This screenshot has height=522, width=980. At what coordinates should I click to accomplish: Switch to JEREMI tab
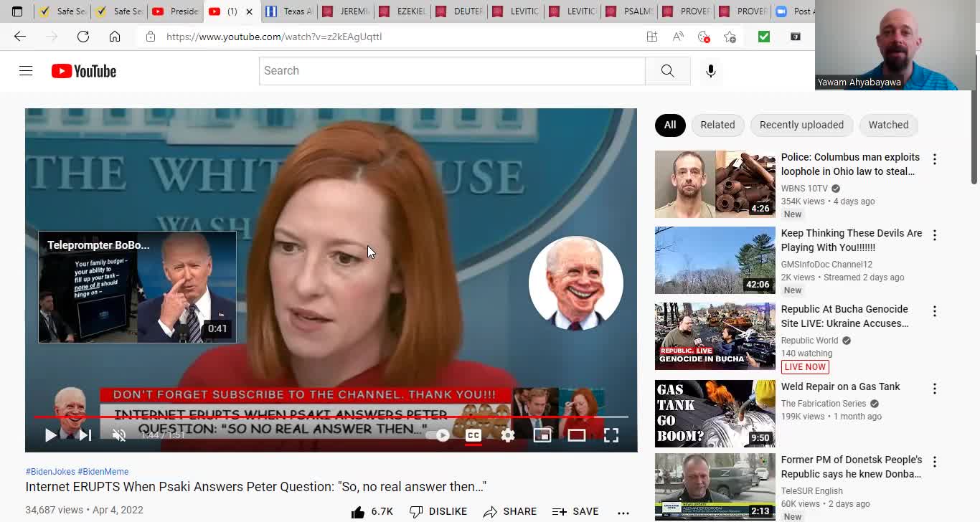coord(346,11)
